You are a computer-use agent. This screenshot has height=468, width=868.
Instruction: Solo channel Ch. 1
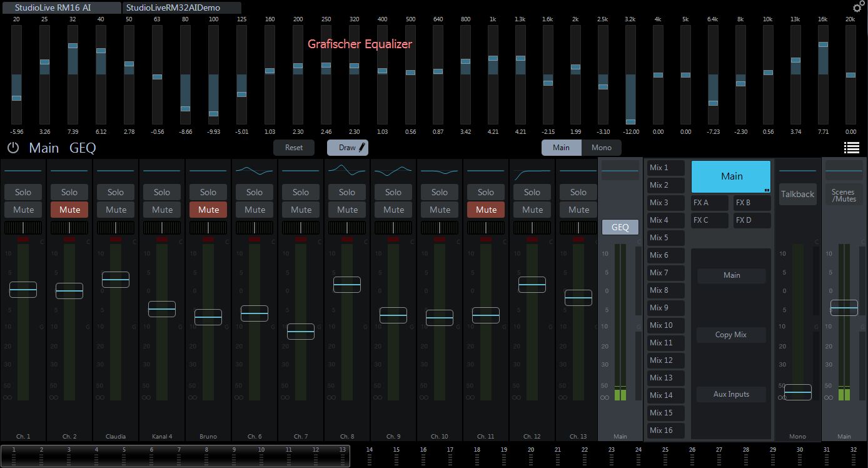click(x=23, y=192)
